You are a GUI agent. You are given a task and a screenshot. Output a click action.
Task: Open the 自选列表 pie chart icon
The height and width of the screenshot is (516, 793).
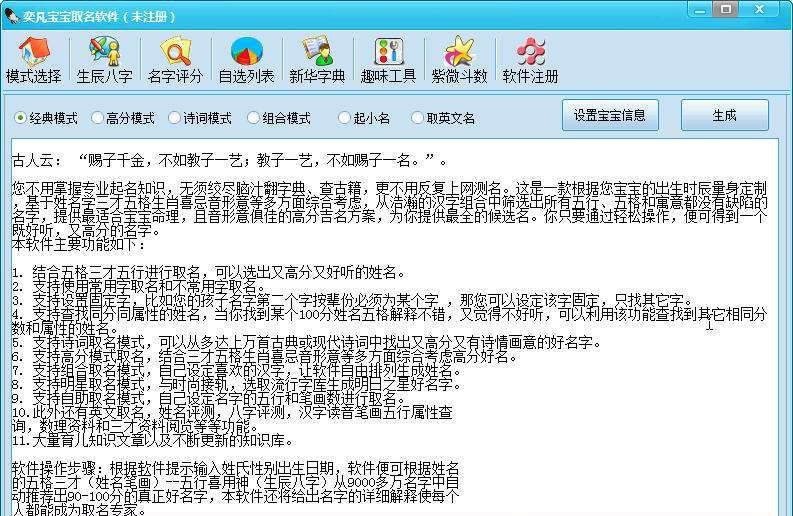click(246, 60)
